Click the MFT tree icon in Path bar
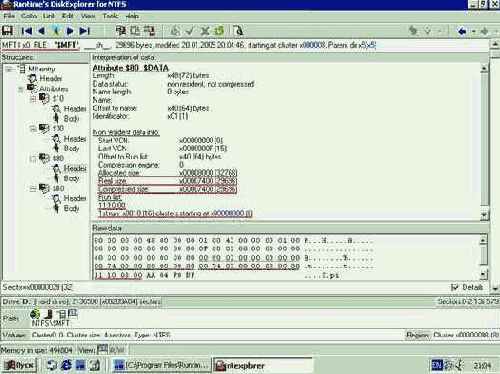The image size is (500, 374). tap(62, 314)
